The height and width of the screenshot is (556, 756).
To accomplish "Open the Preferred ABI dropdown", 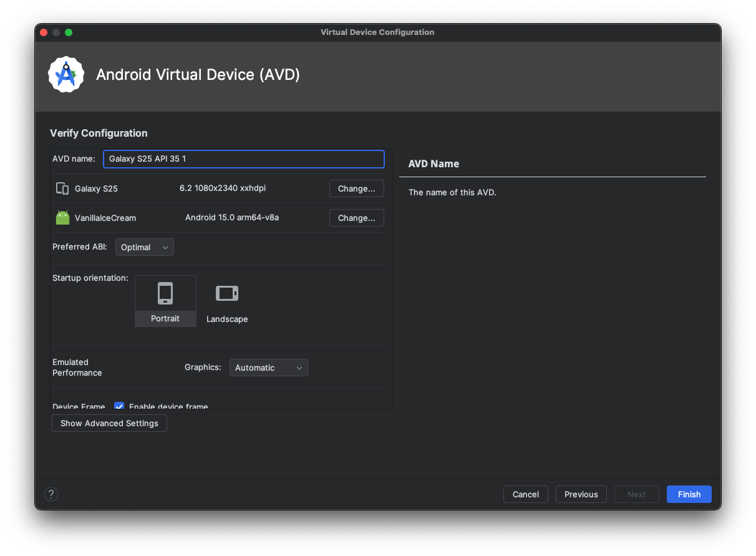I will pyautogui.click(x=145, y=247).
